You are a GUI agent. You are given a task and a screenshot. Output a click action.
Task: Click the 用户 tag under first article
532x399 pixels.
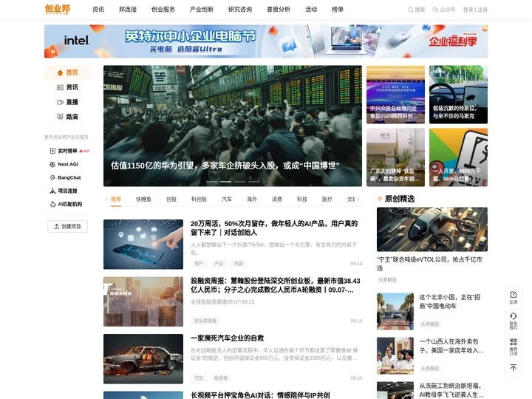coord(199,264)
